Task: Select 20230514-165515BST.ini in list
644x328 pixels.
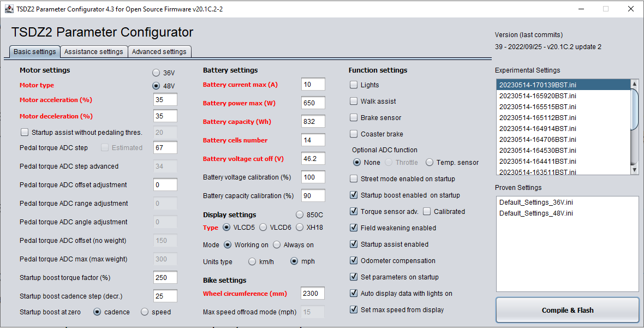Action: pyautogui.click(x=563, y=107)
